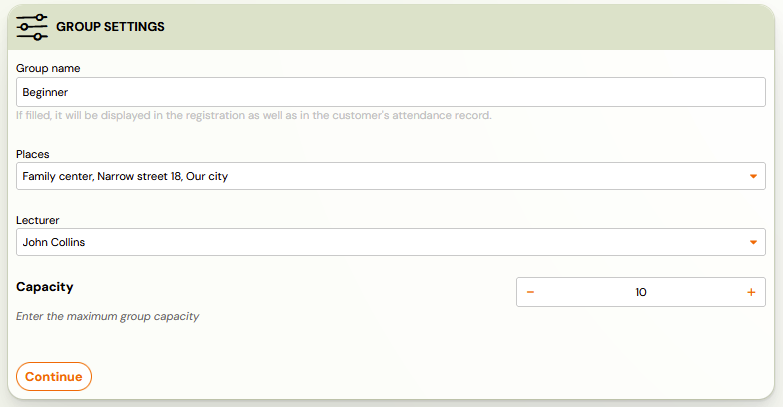This screenshot has width=783, height=407.
Task: Click the Group name label
Action: click(x=48, y=68)
